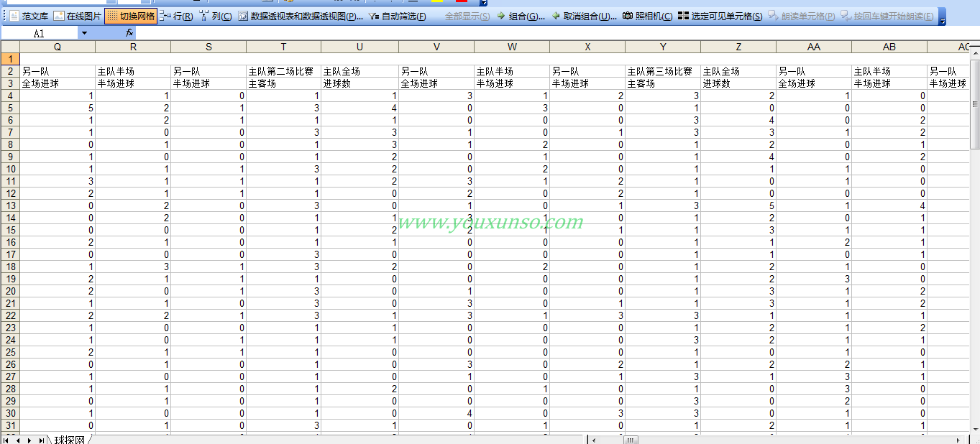The height and width of the screenshot is (444, 980).
Task: Open 数据透视表和数据透视图 pivot table wizard
Action: point(301,16)
